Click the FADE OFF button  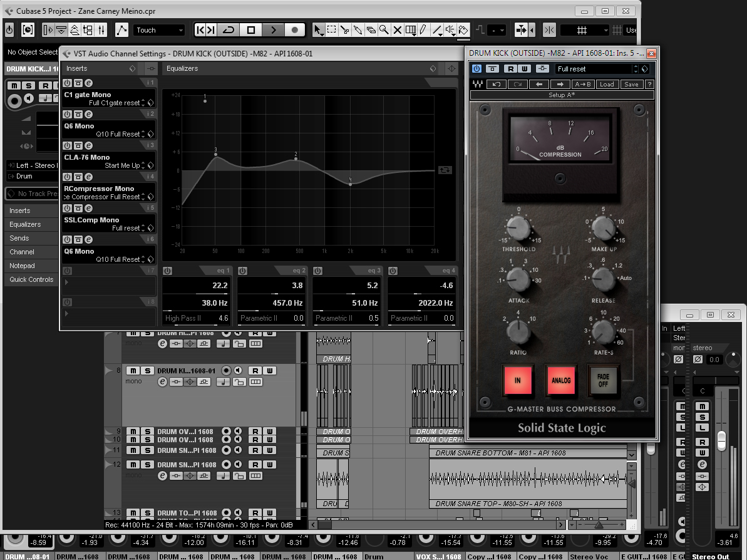(x=603, y=380)
